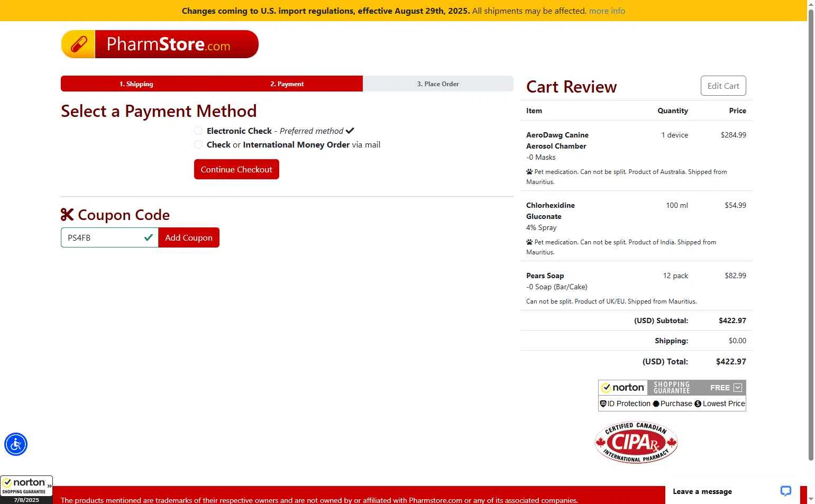The image size is (815, 504).
Task: Click the Select a Payment Method heading
Action: pos(159,111)
